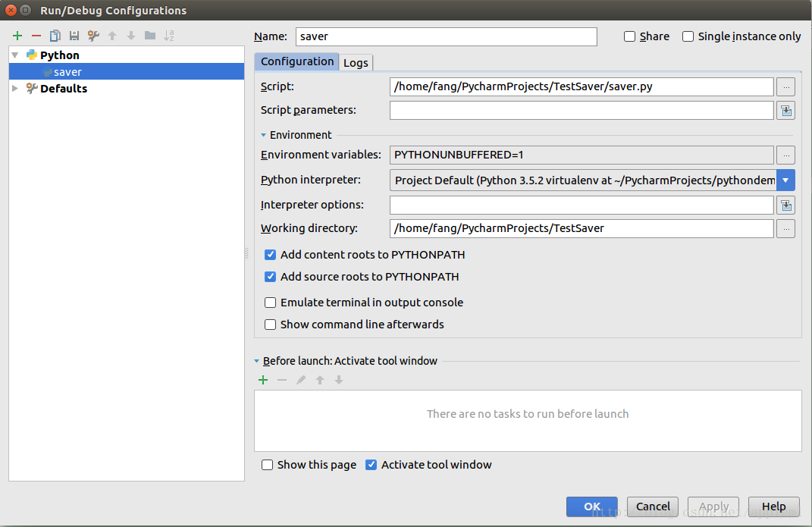
Task: Click the save configuration disk icon
Action: [x=74, y=36]
